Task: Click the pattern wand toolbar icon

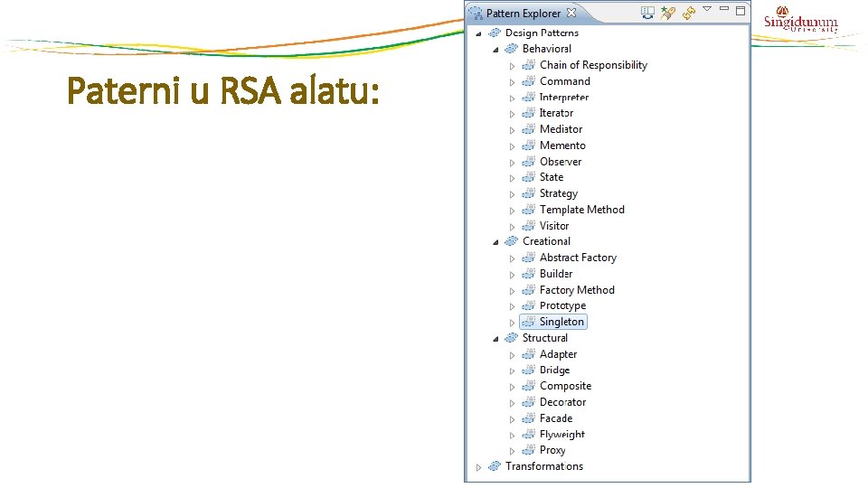Action: point(668,13)
